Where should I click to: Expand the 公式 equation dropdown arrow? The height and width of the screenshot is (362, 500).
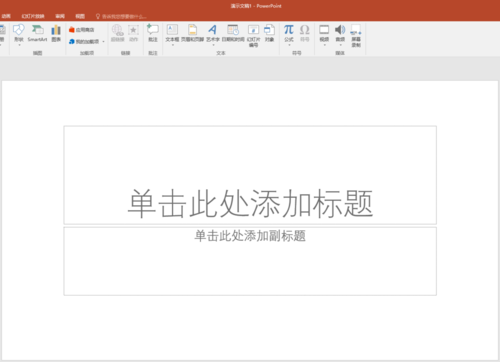[x=289, y=45]
